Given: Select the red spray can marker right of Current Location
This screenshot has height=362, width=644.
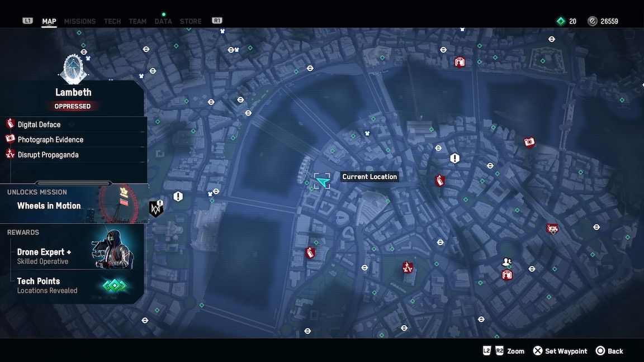Looking at the screenshot, I should click(440, 180).
